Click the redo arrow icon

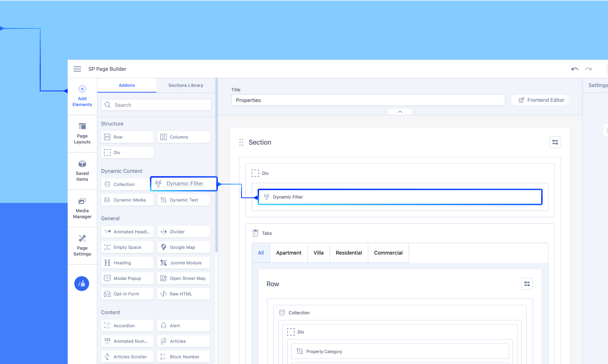[588, 69]
